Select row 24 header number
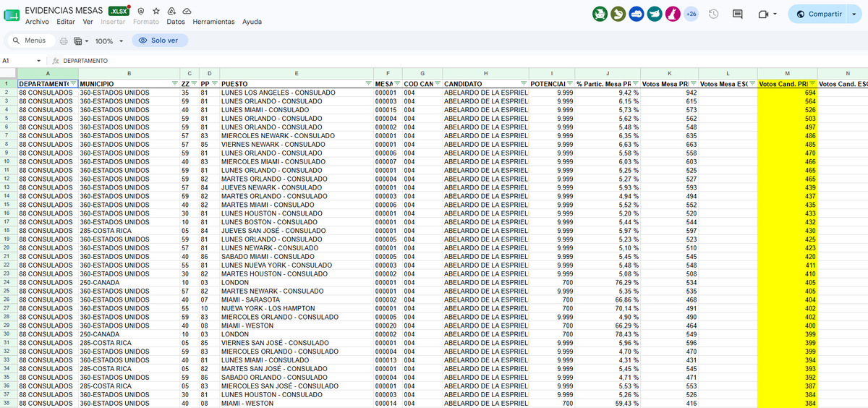Image resolution: width=868 pixels, height=408 pixels. (8, 283)
